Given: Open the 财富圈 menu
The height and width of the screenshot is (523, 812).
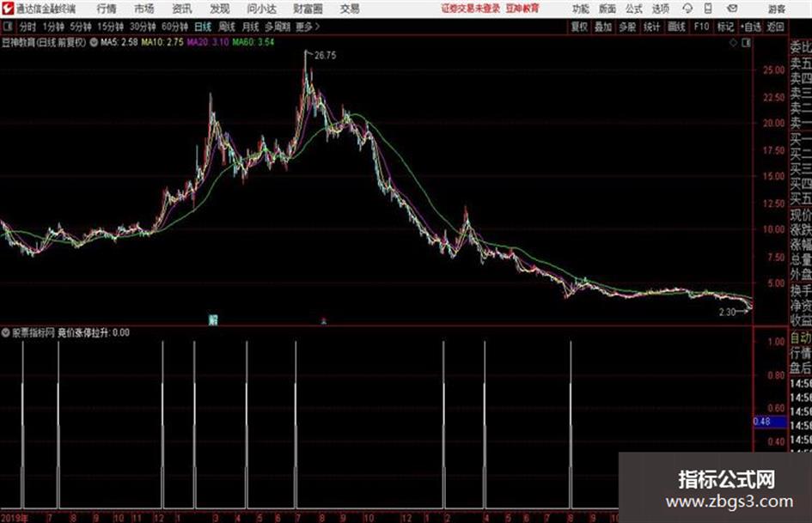Looking at the screenshot, I should click(x=308, y=9).
